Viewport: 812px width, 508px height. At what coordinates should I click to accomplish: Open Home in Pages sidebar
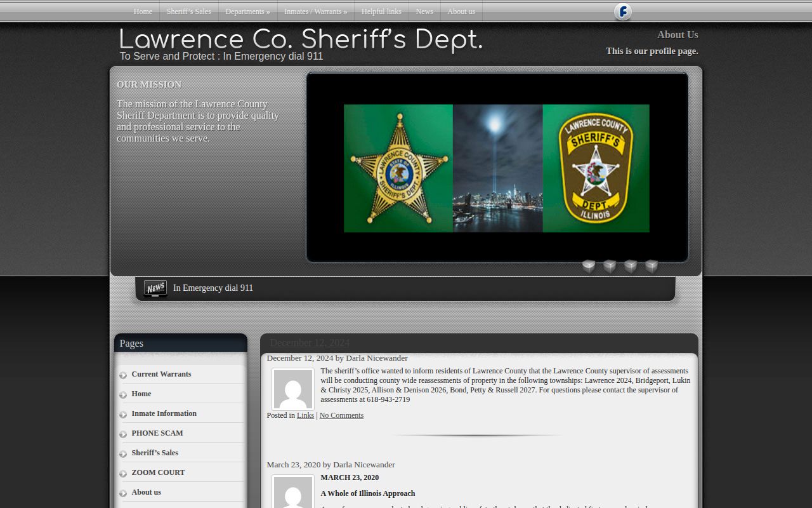[141, 394]
